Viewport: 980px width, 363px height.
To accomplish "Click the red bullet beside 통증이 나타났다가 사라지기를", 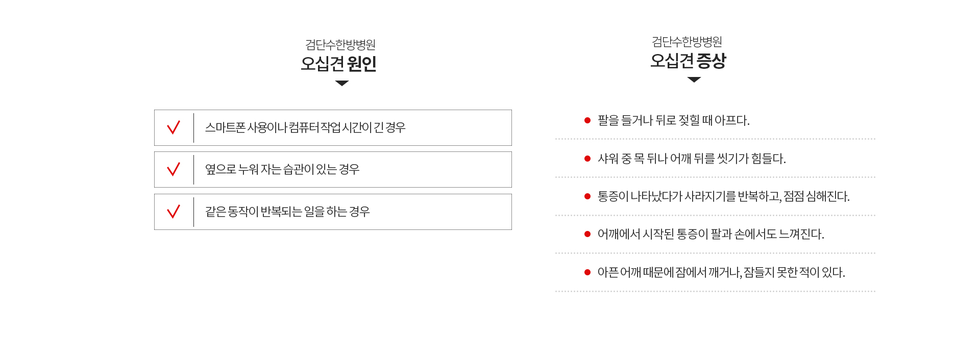I will [587, 196].
